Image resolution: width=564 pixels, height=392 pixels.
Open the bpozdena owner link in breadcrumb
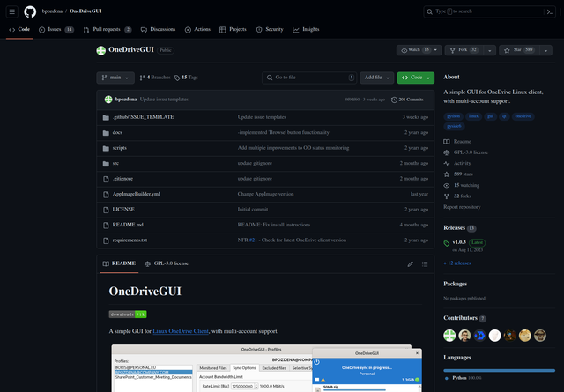(x=52, y=11)
